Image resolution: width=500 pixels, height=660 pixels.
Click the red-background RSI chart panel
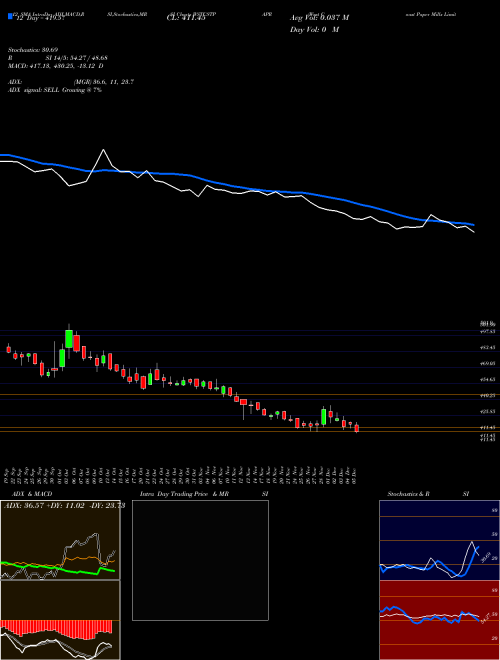439,620
